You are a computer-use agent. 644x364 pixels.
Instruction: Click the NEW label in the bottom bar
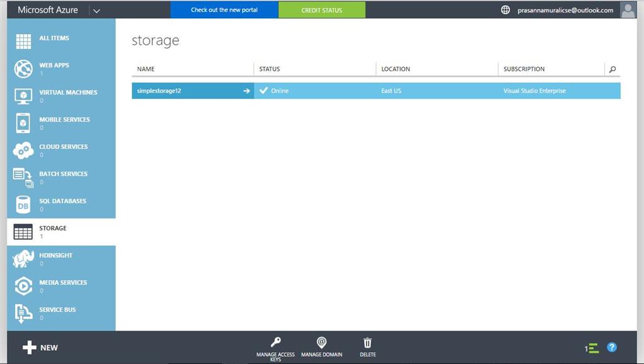pos(49,348)
